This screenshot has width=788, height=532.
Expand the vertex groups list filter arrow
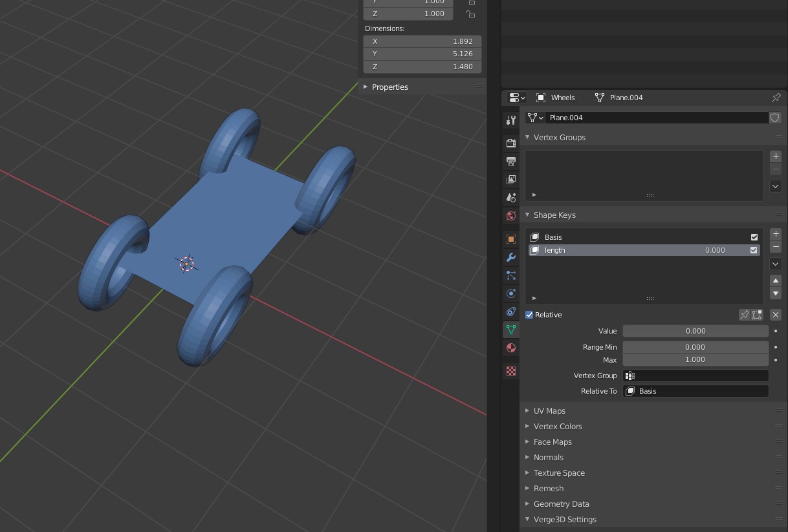click(x=534, y=195)
